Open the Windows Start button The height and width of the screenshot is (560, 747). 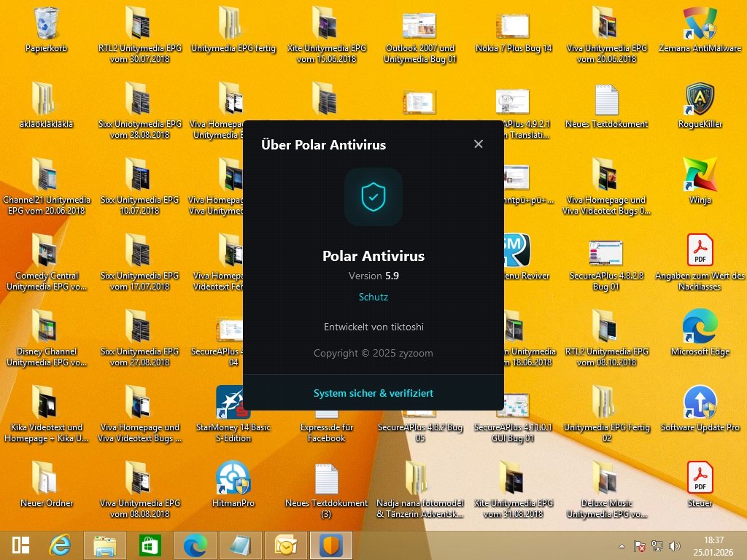click(x=21, y=545)
